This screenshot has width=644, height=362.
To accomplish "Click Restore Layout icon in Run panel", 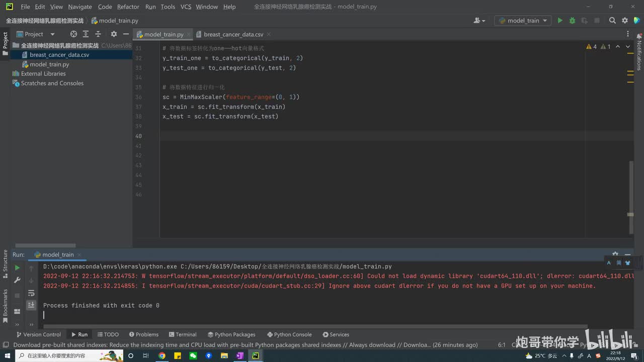I will point(17,311).
